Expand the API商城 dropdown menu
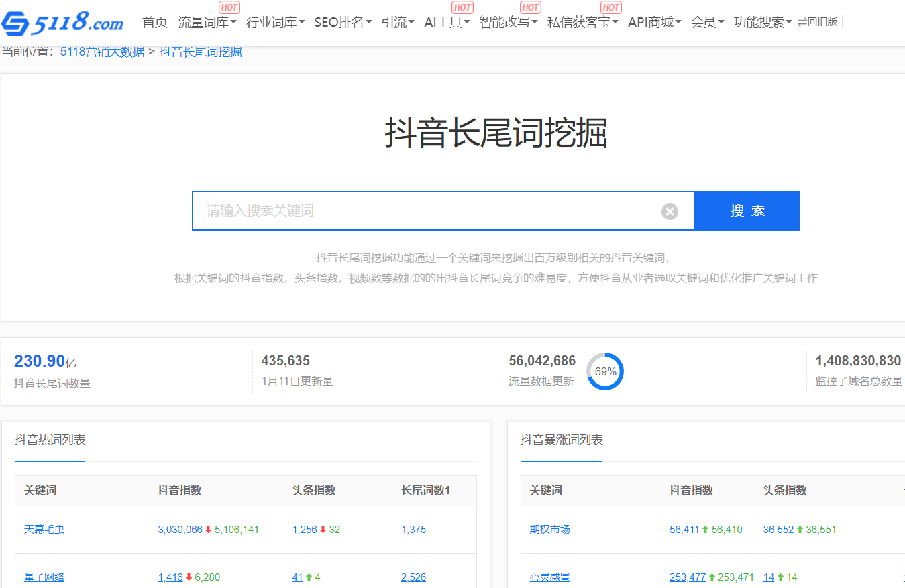 (x=655, y=22)
